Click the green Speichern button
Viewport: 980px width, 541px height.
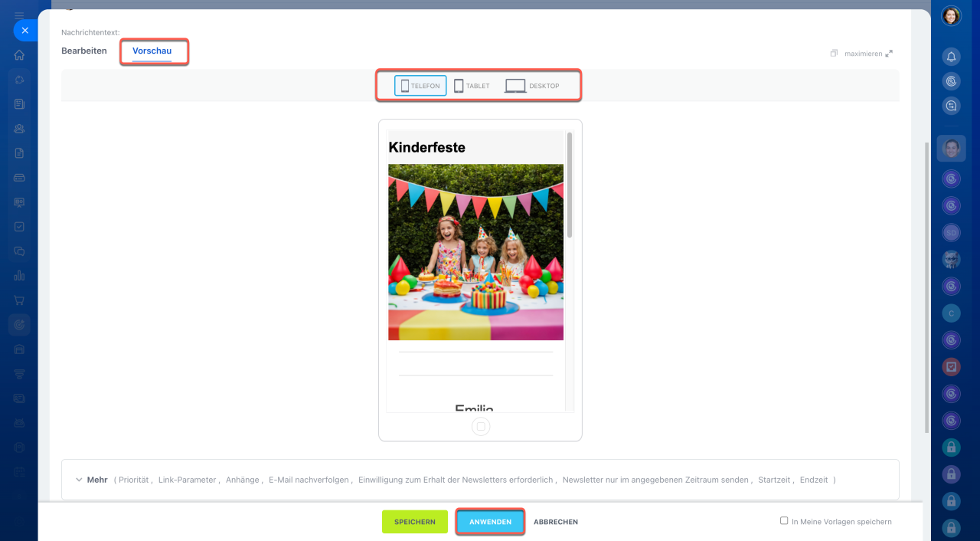415,522
